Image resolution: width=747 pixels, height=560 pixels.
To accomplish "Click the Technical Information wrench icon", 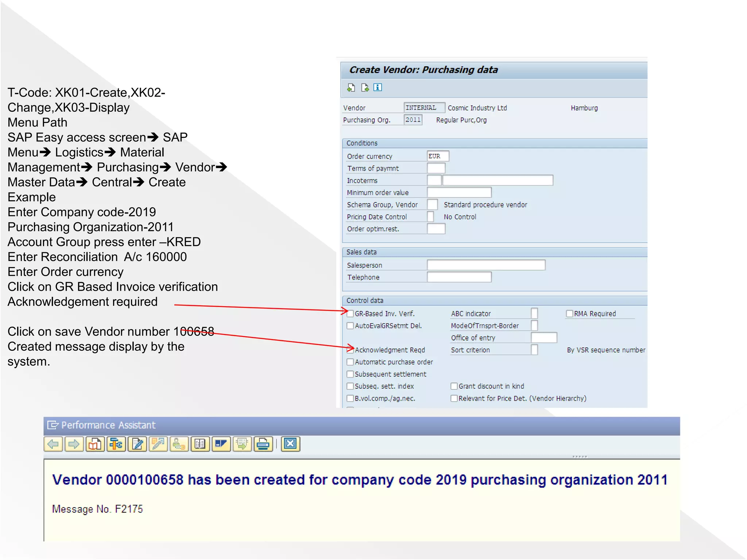I will (x=116, y=444).
